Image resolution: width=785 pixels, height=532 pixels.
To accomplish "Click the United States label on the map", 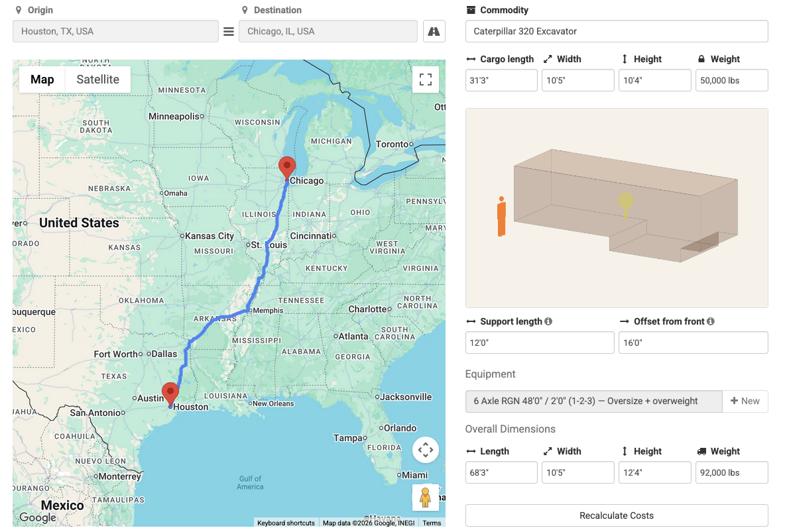I will [79, 223].
